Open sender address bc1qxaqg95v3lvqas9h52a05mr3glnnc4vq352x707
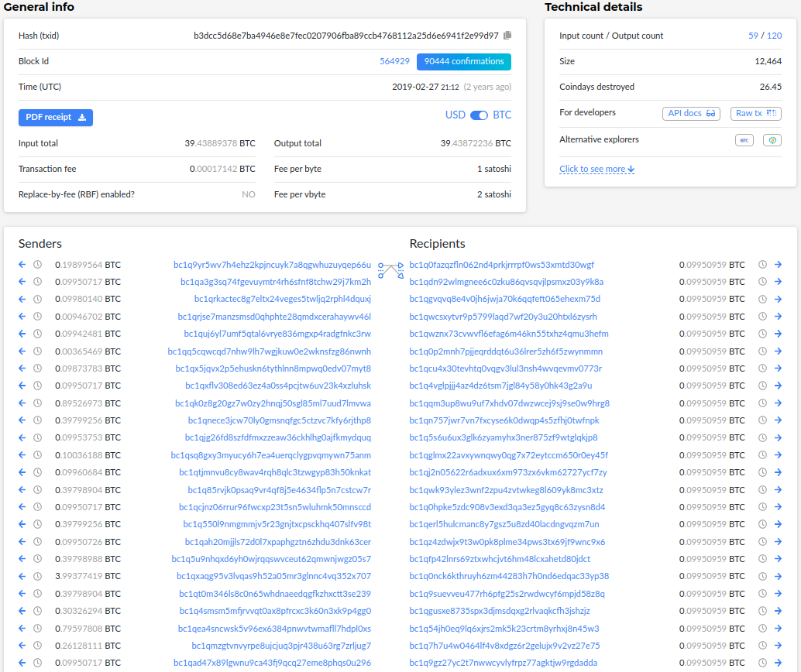Screen dimensions: 801x672 click(x=273, y=576)
